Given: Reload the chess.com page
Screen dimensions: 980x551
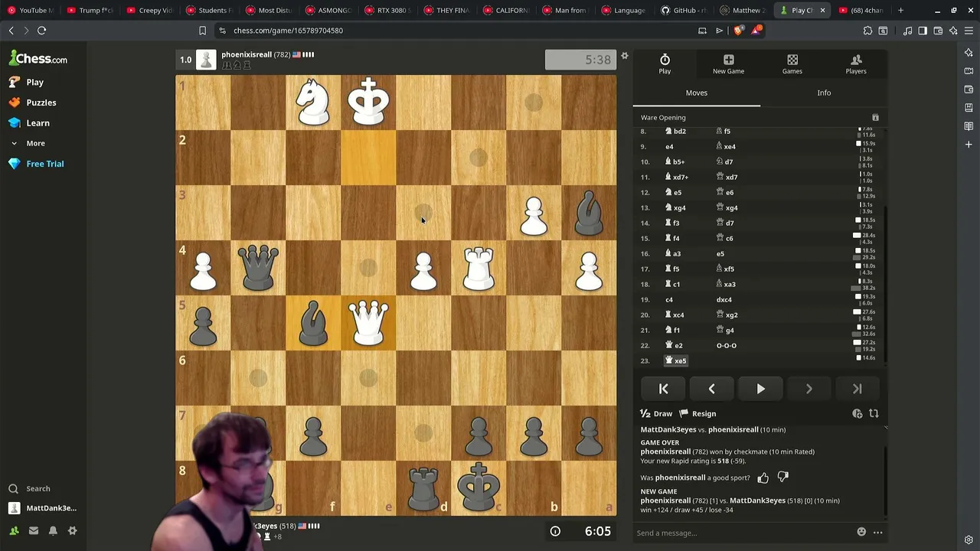Looking at the screenshot, I should click(x=41, y=31).
